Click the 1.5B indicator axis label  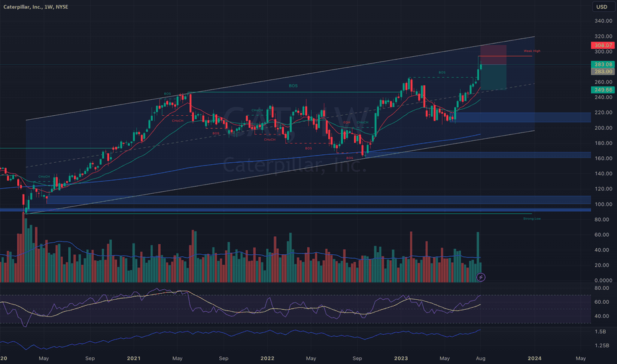tap(600, 332)
